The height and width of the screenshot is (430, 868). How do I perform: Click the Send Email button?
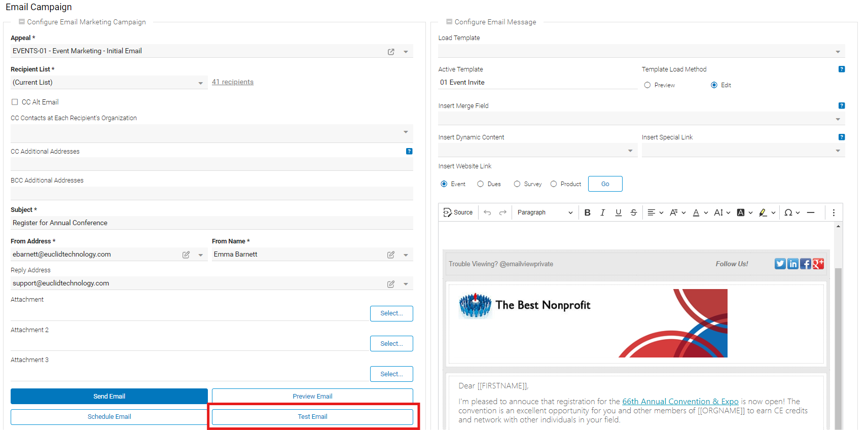tap(109, 397)
